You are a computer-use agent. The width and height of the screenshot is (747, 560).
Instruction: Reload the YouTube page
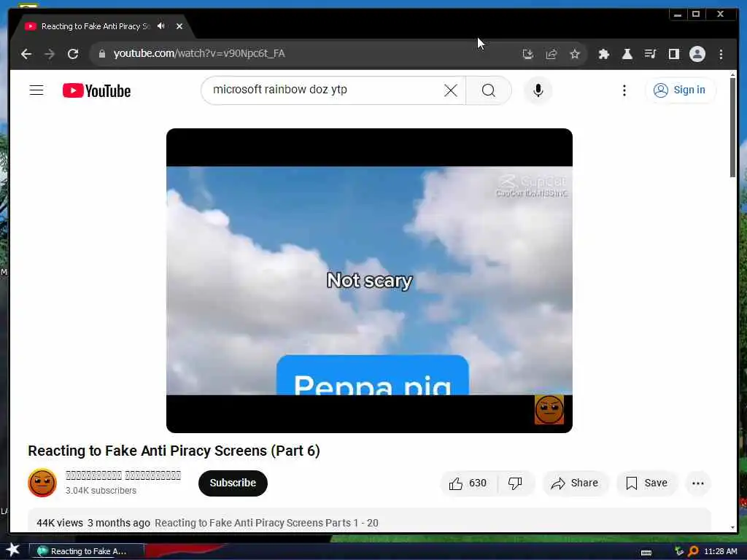(x=73, y=54)
